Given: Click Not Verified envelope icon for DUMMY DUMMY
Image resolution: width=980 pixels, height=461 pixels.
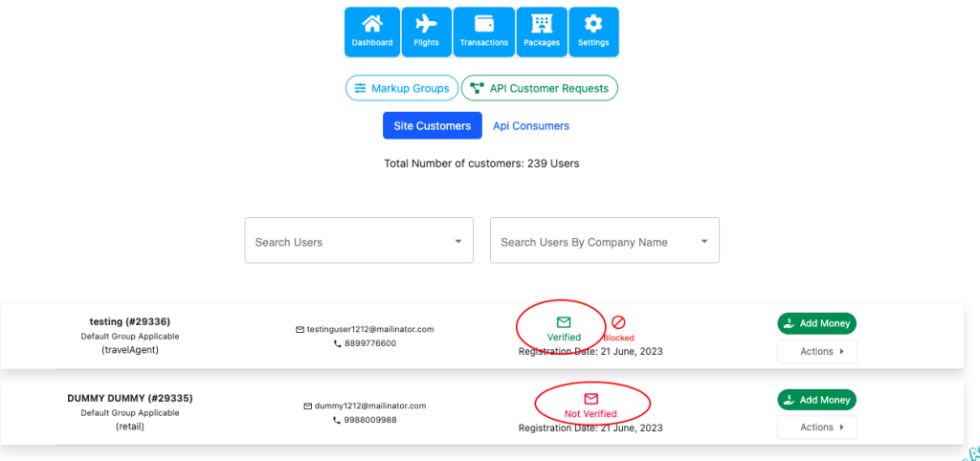Looking at the screenshot, I should (x=590, y=399).
